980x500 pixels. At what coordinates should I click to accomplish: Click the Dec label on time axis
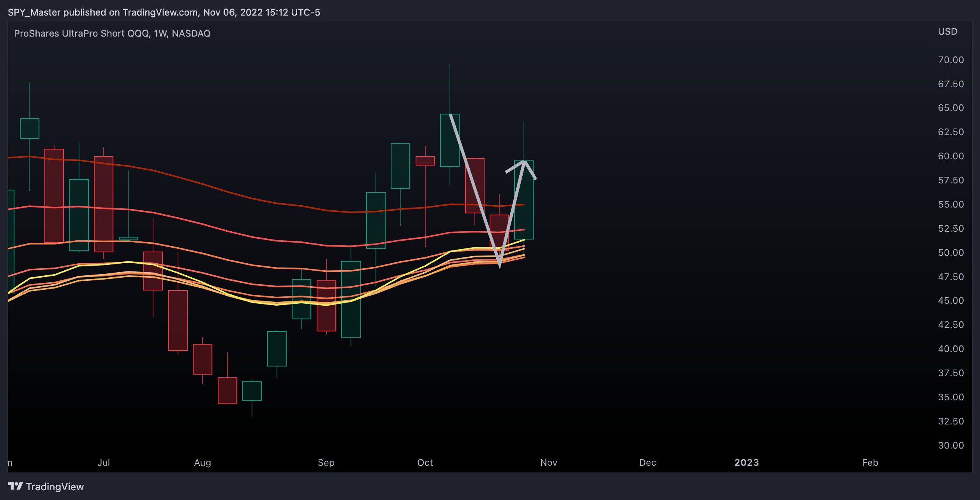(647, 463)
